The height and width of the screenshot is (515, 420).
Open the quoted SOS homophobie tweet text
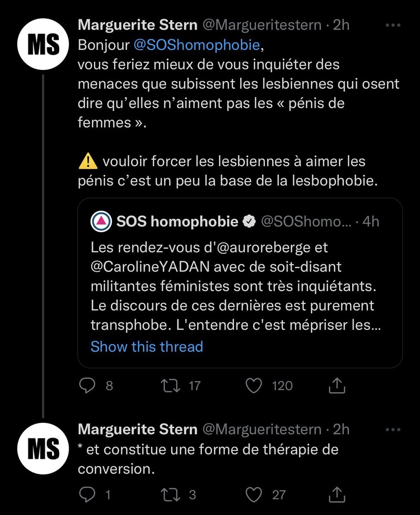[x=232, y=286]
